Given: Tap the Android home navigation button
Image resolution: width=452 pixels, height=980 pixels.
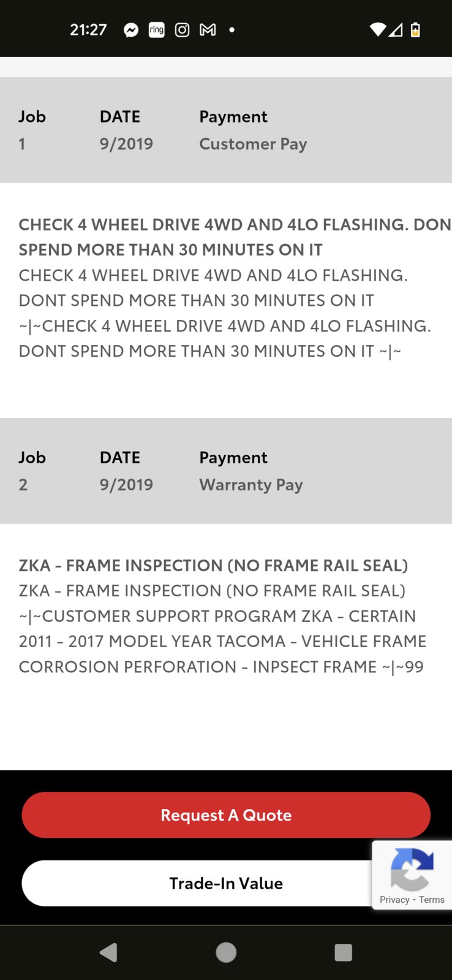Looking at the screenshot, I should (x=226, y=952).
